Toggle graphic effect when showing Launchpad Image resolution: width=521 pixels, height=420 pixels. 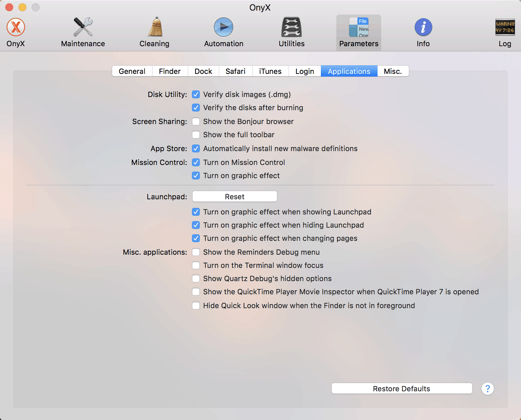pyautogui.click(x=196, y=212)
